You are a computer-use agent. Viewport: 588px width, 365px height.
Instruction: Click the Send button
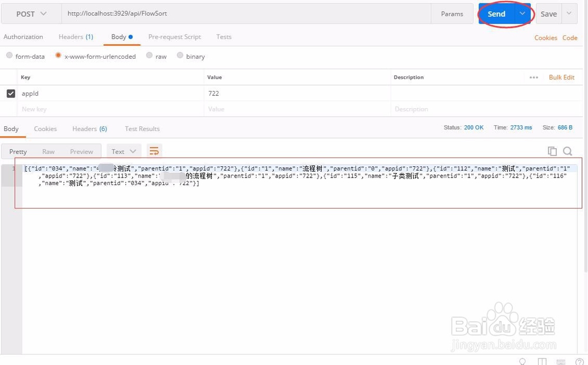(x=497, y=13)
